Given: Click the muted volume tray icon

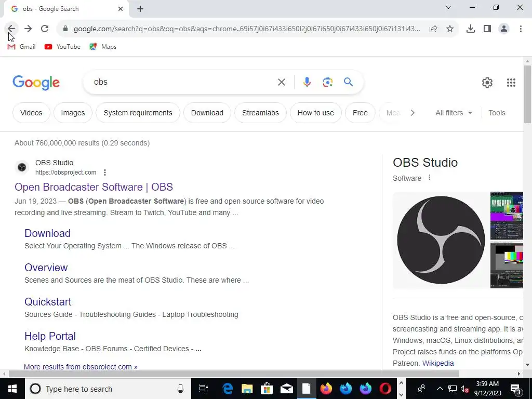Looking at the screenshot, I should pyautogui.click(x=464, y=389).
